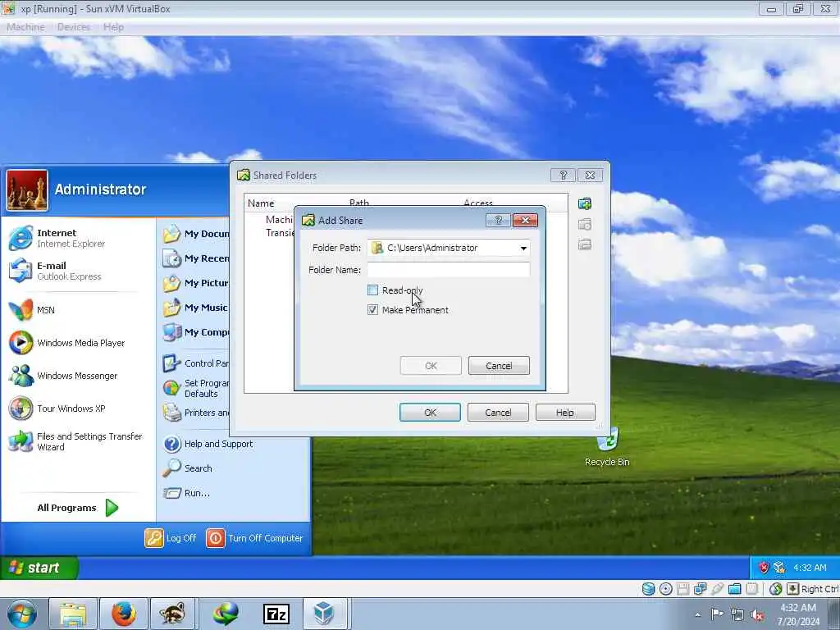This screenshot has width=840, height=630.
Task: Start Tour Windows XP
Action: pos(57,409)
